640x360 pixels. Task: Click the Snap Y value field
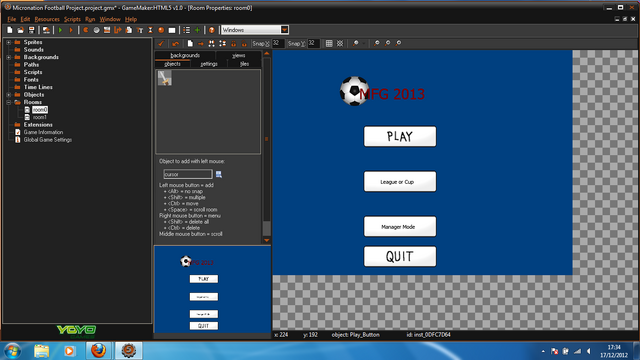tap(313, 43)
